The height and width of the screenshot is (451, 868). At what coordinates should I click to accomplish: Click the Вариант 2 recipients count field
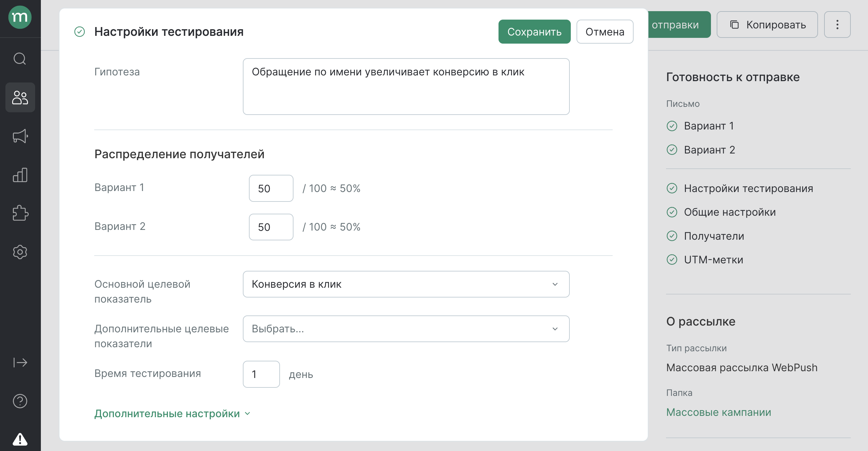[x=271, y=227]
